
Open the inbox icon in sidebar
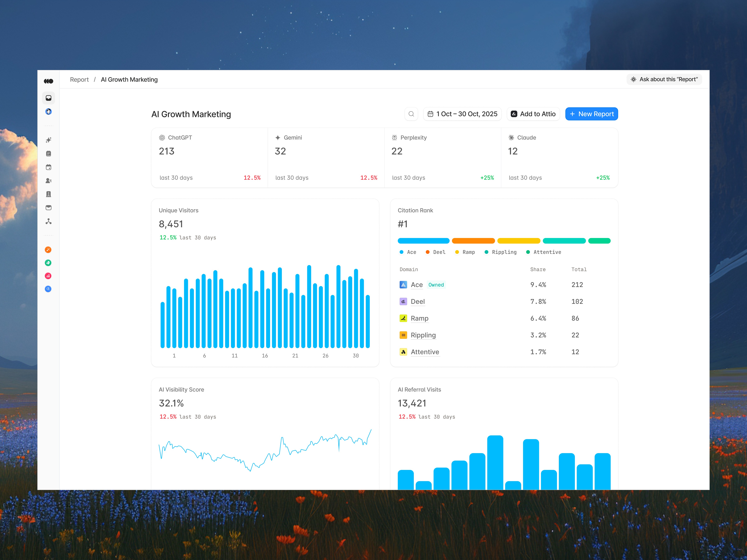(x=48, y=98)
